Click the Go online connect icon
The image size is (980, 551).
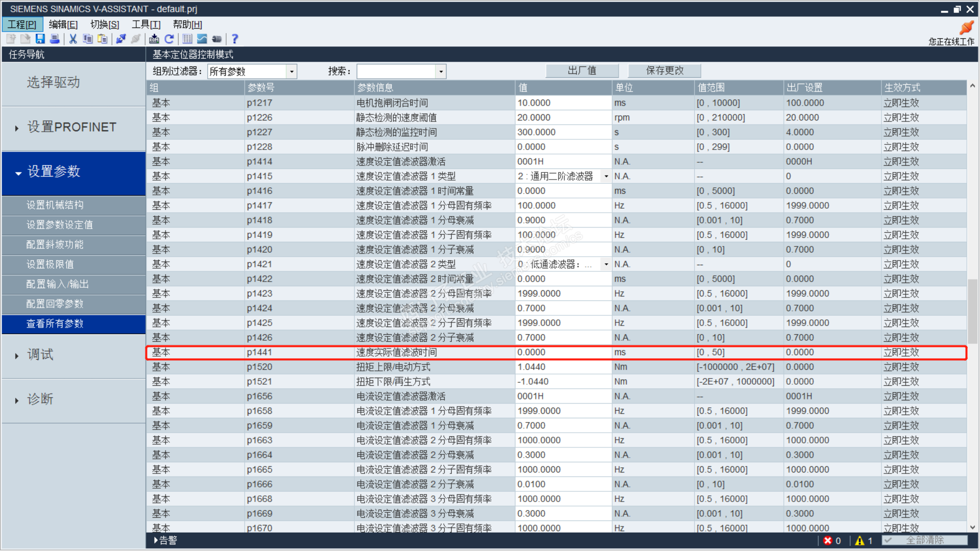click(x=121, y=39)
